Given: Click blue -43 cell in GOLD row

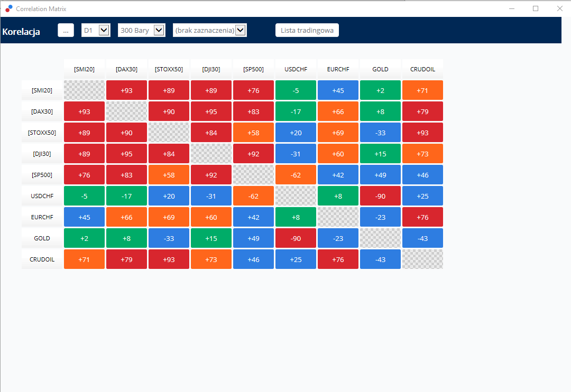Looking at the screenshot, I should point(422,238).
